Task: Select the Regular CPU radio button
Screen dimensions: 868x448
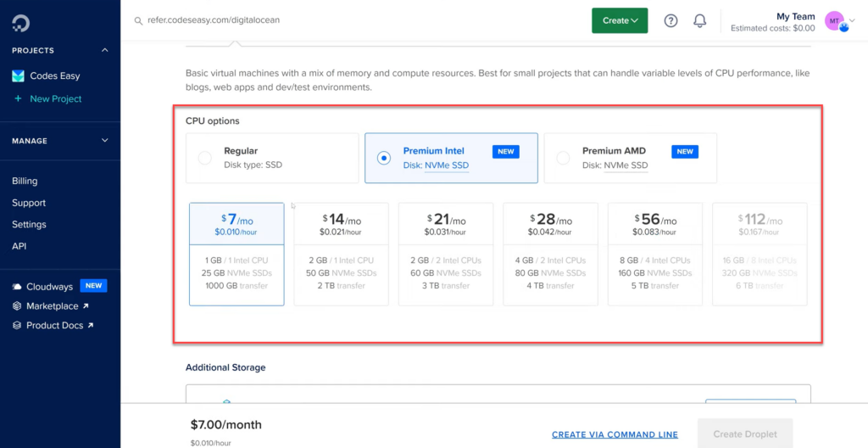Action: pos(205,158)
